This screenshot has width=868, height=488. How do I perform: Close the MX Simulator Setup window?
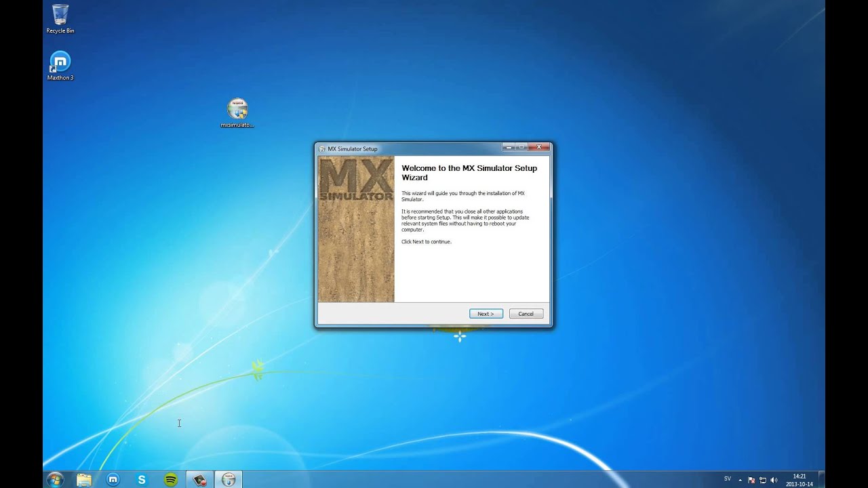point(539,147)
